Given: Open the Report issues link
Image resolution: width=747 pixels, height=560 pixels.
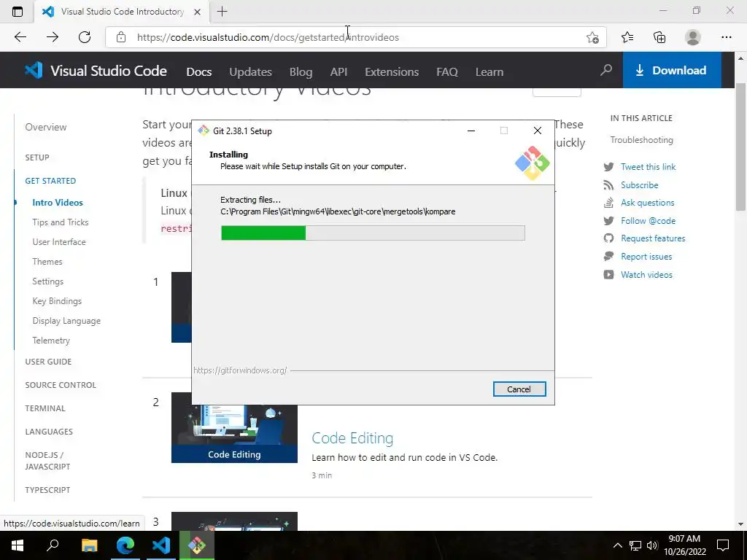Looking at the screenshot, I should coord(646,257).
